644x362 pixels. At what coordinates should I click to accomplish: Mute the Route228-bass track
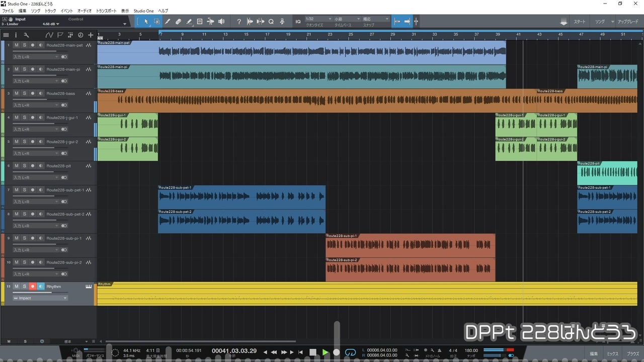pyautogui.click(x=16, y=94)
